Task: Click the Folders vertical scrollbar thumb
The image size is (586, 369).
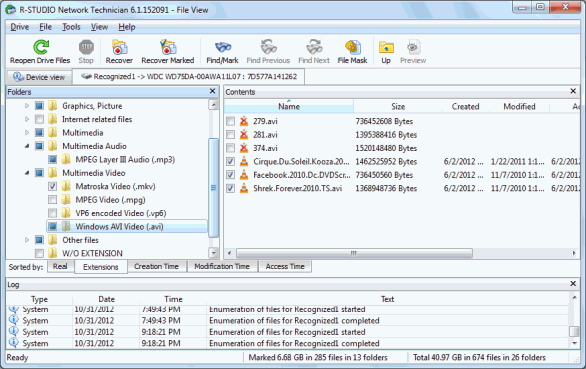Action: coord(213,188)
